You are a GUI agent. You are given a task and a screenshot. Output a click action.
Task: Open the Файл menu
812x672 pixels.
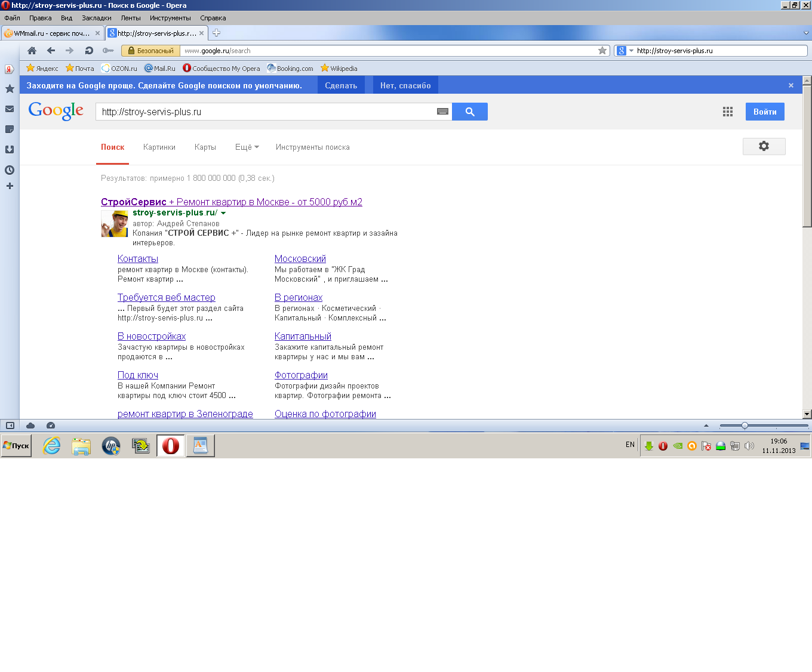12,18
